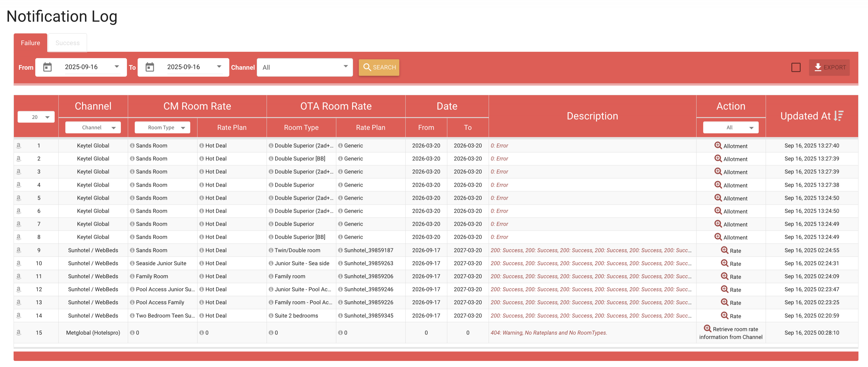Click info icon beside Sunhotel_39859345 rate plan
This screenshot has width=868, height=367.
pos(340,316)
